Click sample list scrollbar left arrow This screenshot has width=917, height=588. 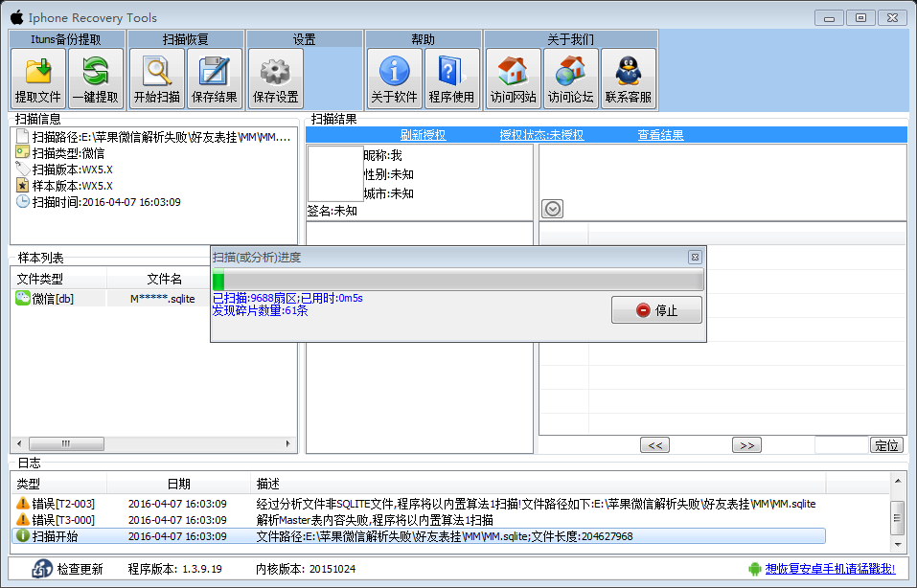(19, 443)
